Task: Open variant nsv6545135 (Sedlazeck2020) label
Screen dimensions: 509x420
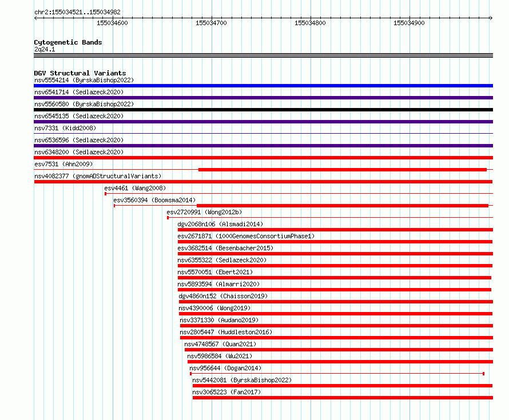Action: point(79,116)
